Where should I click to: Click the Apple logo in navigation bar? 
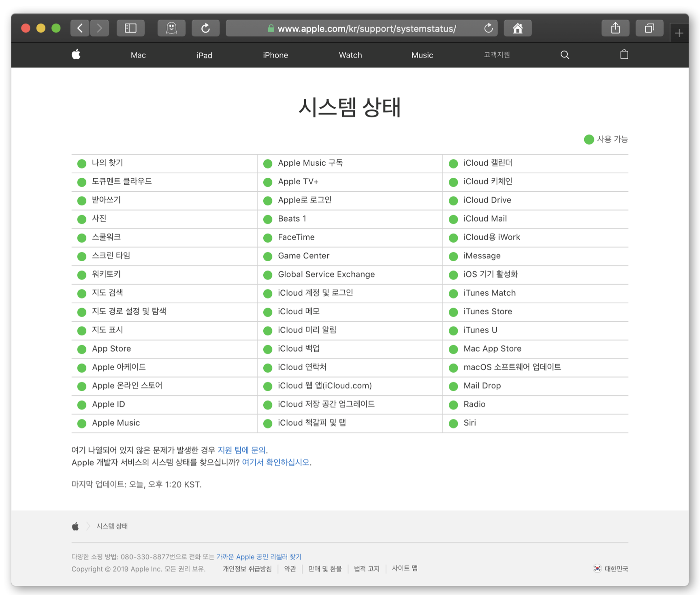click(x=76, y=55)
